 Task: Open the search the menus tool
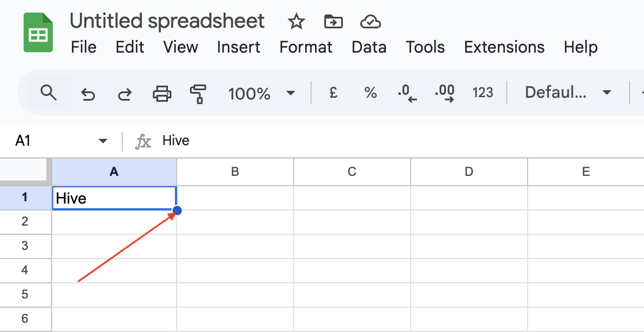pos(49,93)
